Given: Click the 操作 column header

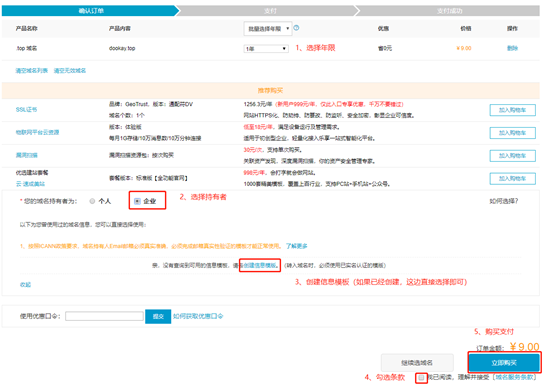Looking at the screenshot, I should [512, 28].
